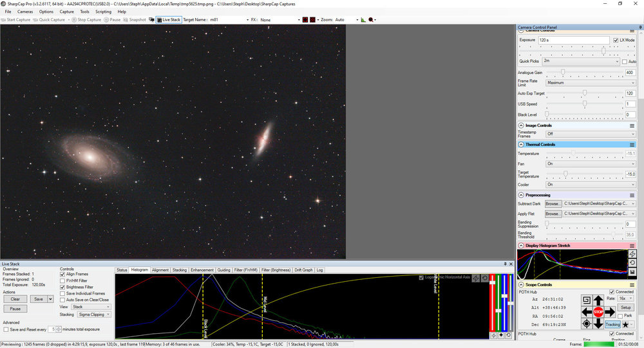Click Start Capture in the toolbar
The image size is (644, 348).
click(15, 20)
